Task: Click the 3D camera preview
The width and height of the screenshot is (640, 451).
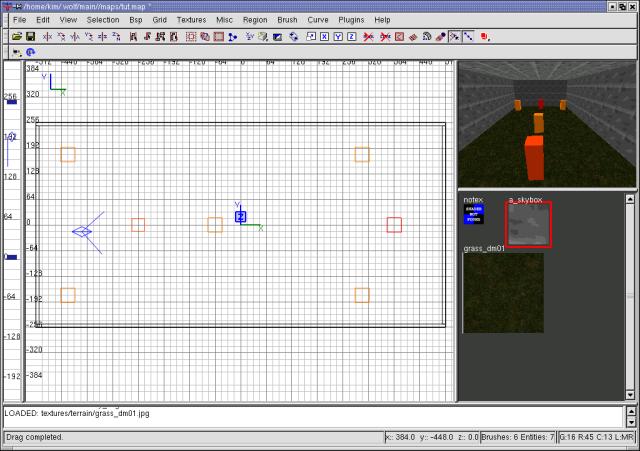Action: [547, 124]
